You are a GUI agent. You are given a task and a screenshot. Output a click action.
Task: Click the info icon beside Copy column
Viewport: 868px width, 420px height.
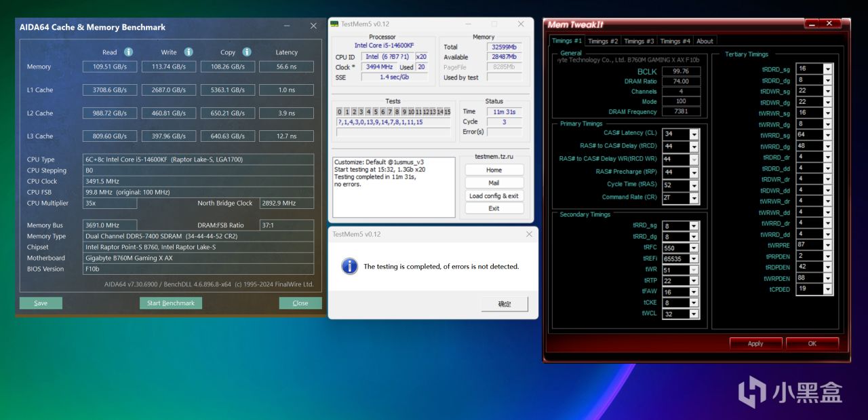[x=247, y=52]
